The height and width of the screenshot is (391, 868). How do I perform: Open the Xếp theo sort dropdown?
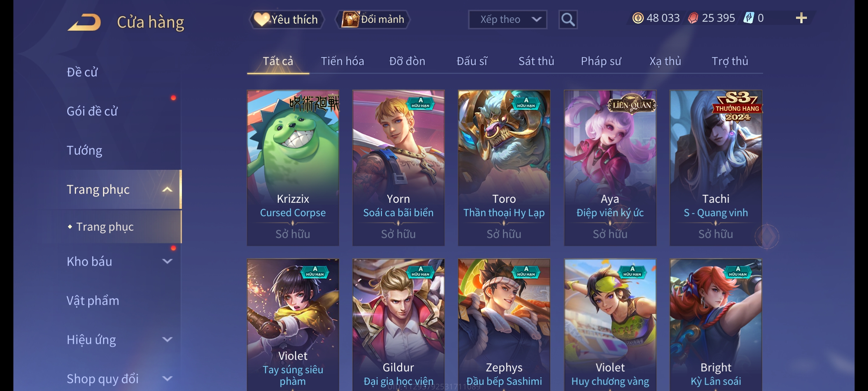coord(507,20)
